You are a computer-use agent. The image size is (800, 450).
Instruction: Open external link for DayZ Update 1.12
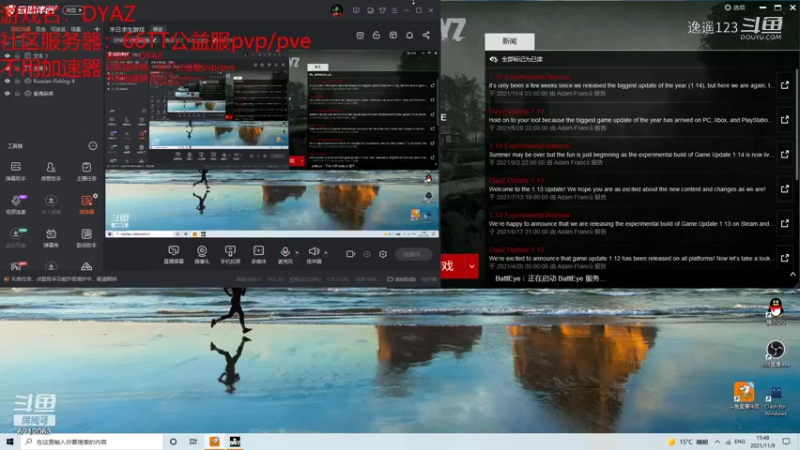click(785, 258)
